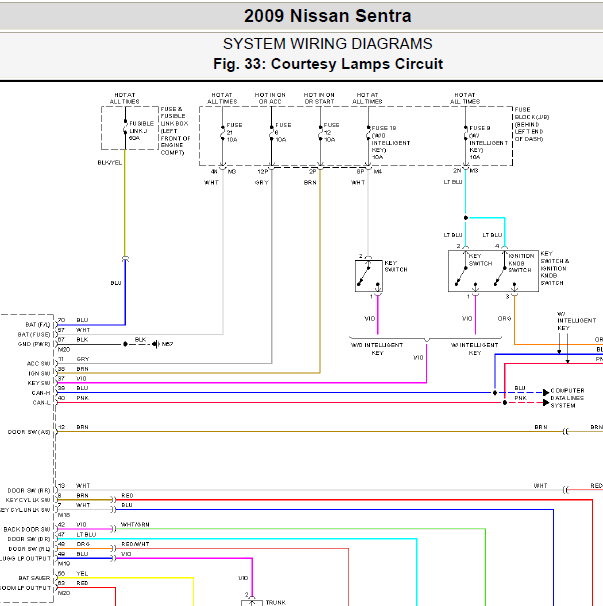Select the "HOT IN ON OR ACC" label
Screen dimensions: 603x606
[270, 98]
